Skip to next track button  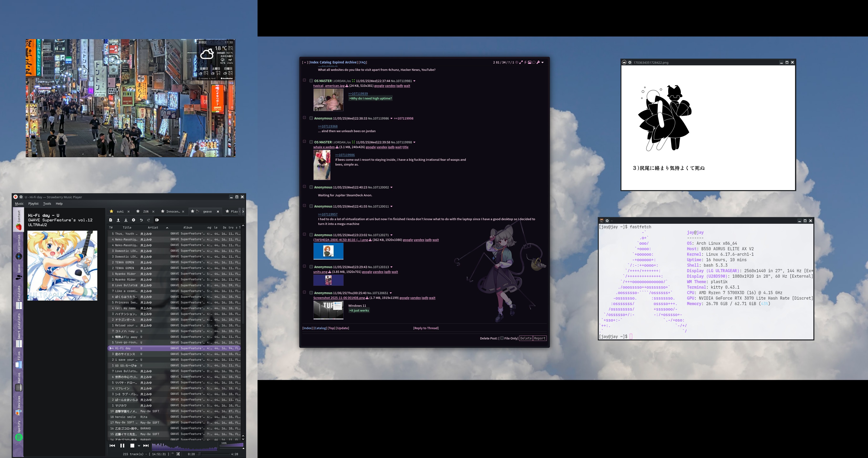146,446
